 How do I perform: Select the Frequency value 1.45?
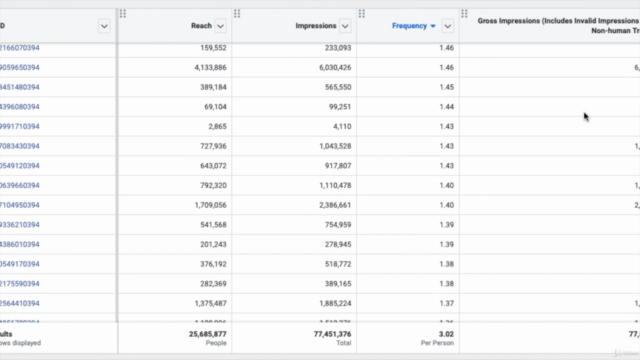pos(447,87)
